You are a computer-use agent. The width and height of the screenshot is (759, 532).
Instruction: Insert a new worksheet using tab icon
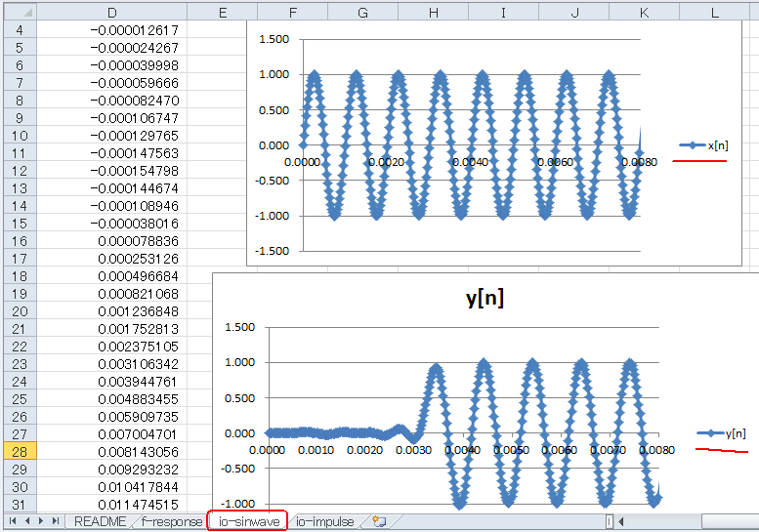coord(379,521)
